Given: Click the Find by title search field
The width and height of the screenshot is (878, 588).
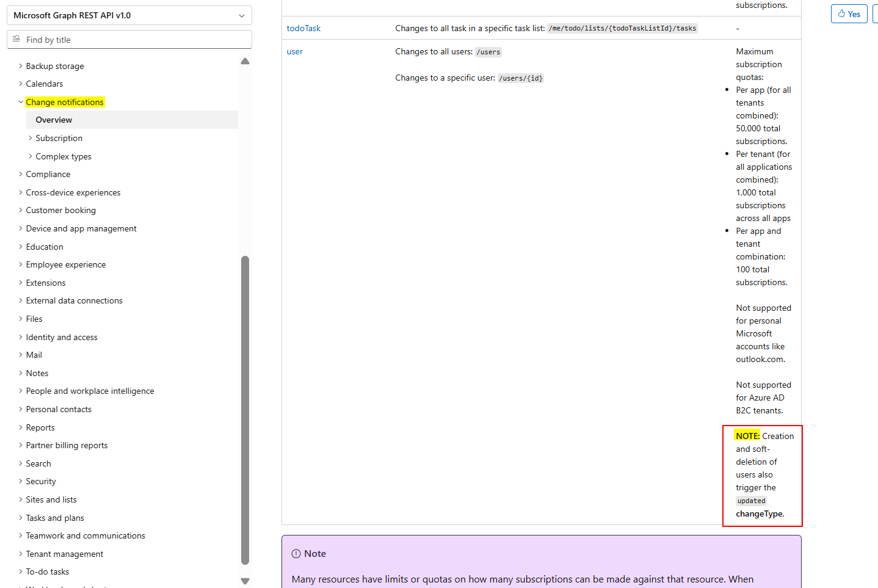Looking at the screenshot, I should [x=129, y=40].
